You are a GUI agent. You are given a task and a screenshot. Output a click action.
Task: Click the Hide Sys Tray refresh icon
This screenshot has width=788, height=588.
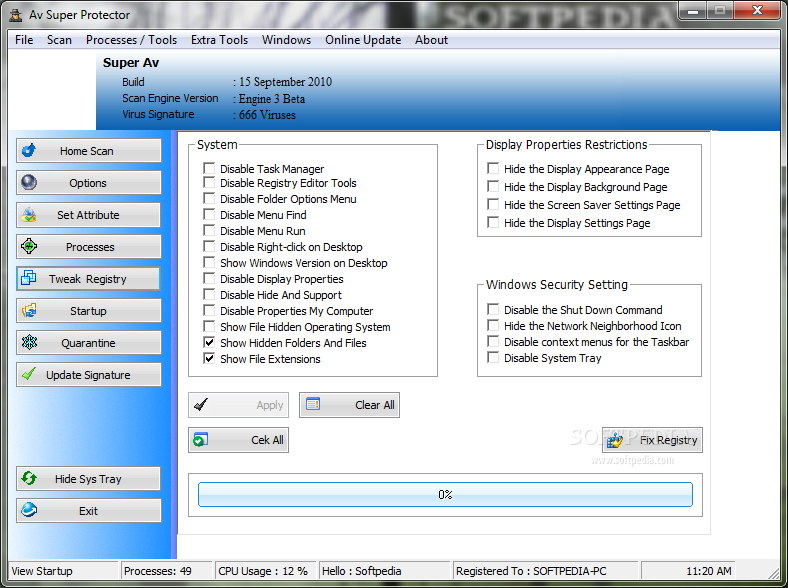[29, 478]
